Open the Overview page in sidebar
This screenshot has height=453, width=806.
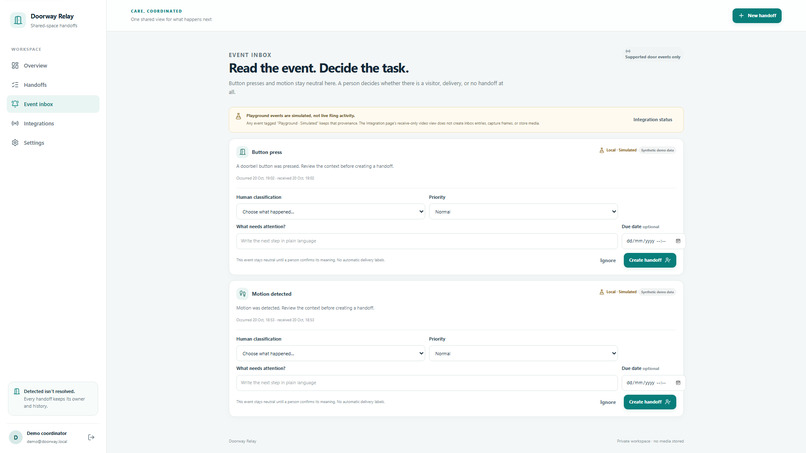[x=53, y=66]
